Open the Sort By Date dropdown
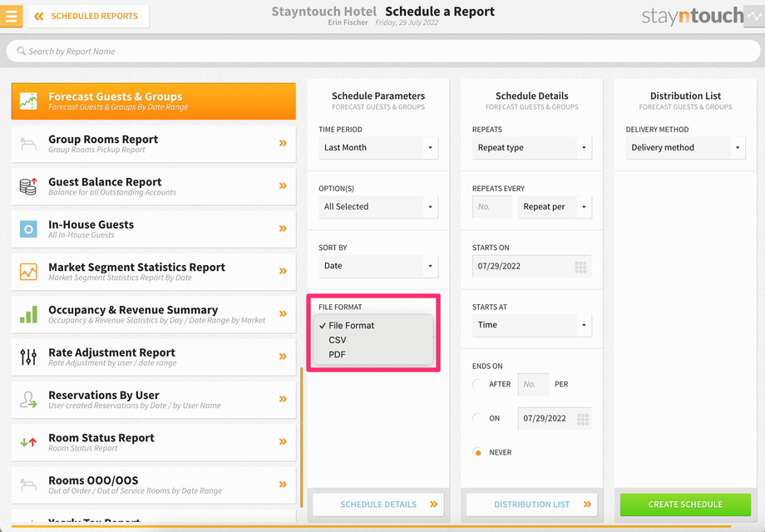The width and height of the screenshot is (765, 532). coord(378,266)
